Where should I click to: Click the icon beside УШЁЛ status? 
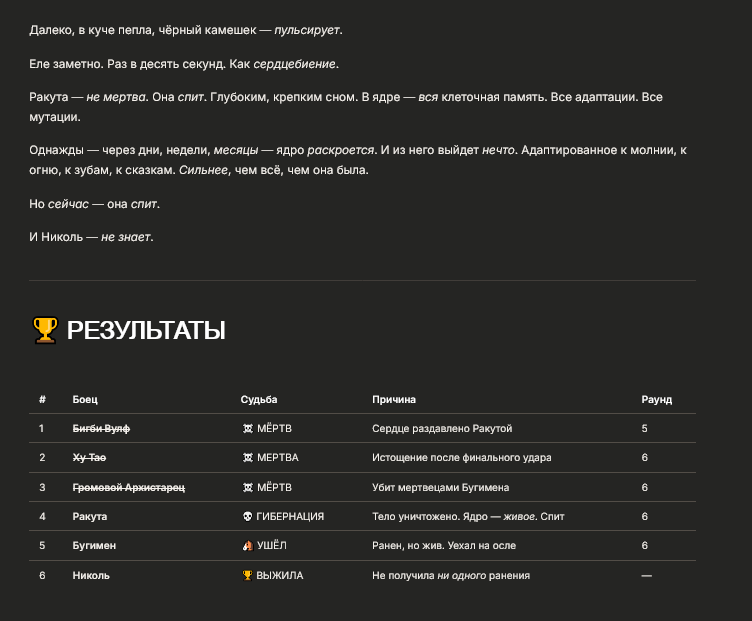coord(247,546)
